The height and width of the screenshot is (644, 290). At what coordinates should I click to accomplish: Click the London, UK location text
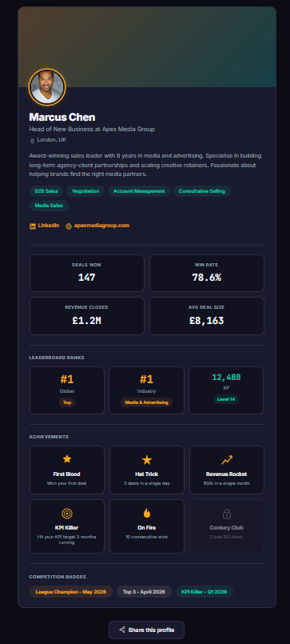click(52, 140)
